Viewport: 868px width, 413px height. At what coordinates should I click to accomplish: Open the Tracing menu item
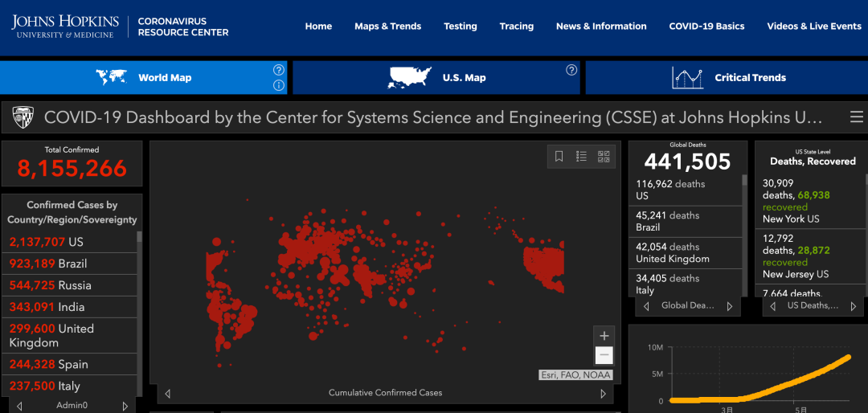tap(517, 26)
